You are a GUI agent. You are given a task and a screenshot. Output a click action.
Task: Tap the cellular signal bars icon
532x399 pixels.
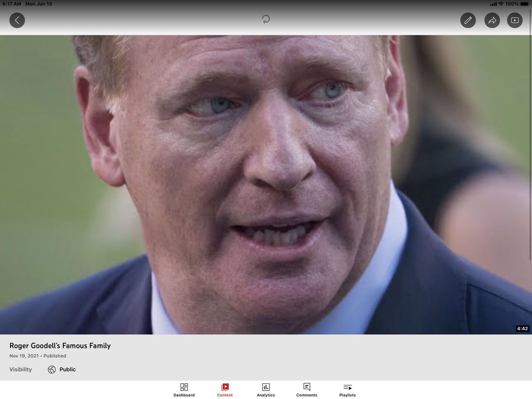(x=493, y=4)
